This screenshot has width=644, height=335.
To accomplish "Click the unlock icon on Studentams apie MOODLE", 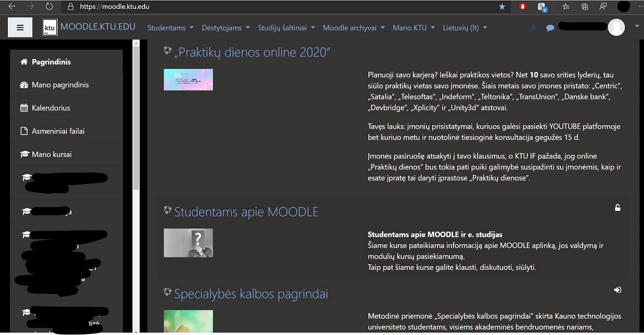I will (x=617, y=208).
